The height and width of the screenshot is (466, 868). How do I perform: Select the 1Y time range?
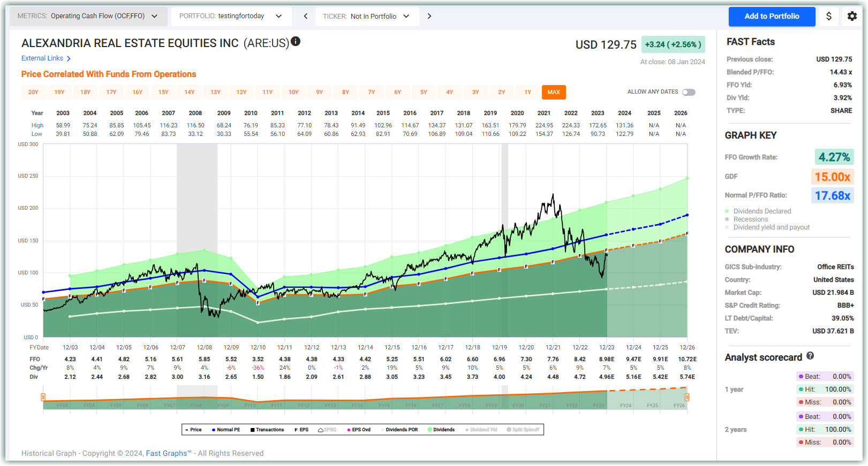tap(528, 92)
